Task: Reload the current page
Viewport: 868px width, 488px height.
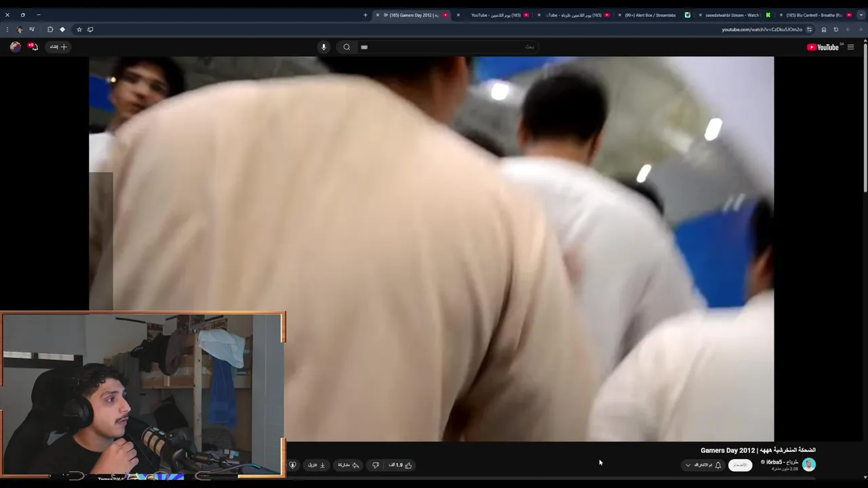Action: 836,30
